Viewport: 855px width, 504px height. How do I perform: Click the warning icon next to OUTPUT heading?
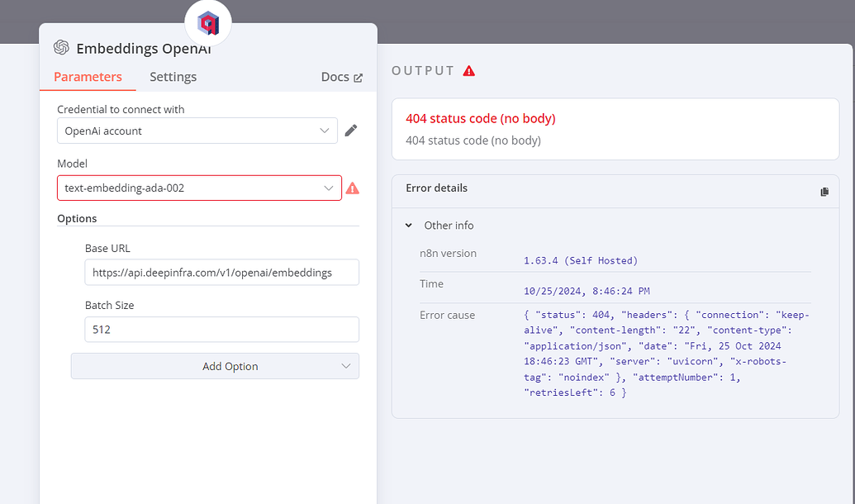coord(469,70)
